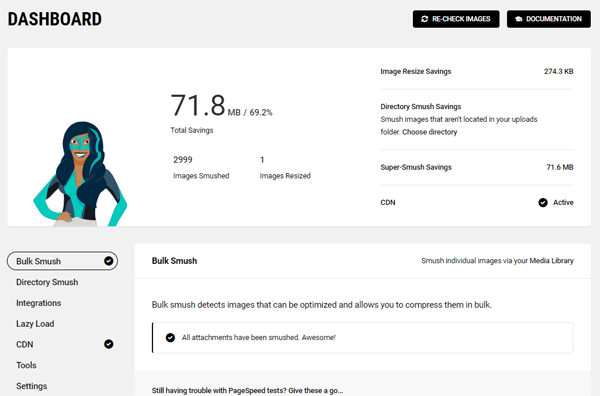Open the Documentation button
The image size is (600, 396).
pos(548,19)
